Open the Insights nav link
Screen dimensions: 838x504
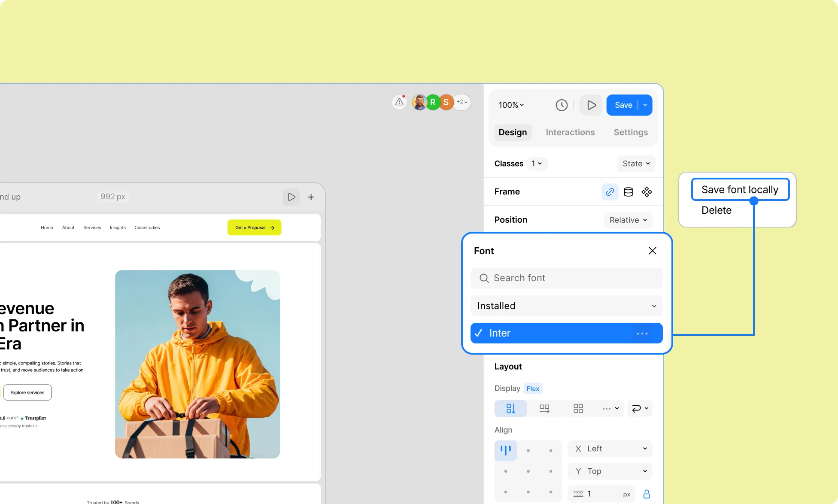(x=118, y=228)
